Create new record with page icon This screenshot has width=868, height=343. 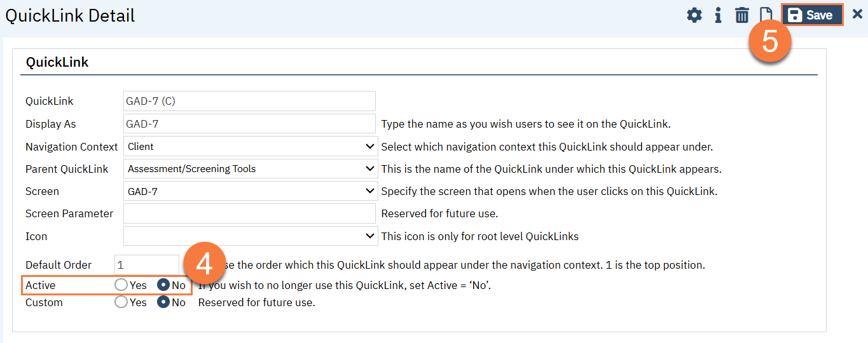click(x=766, y=15)
